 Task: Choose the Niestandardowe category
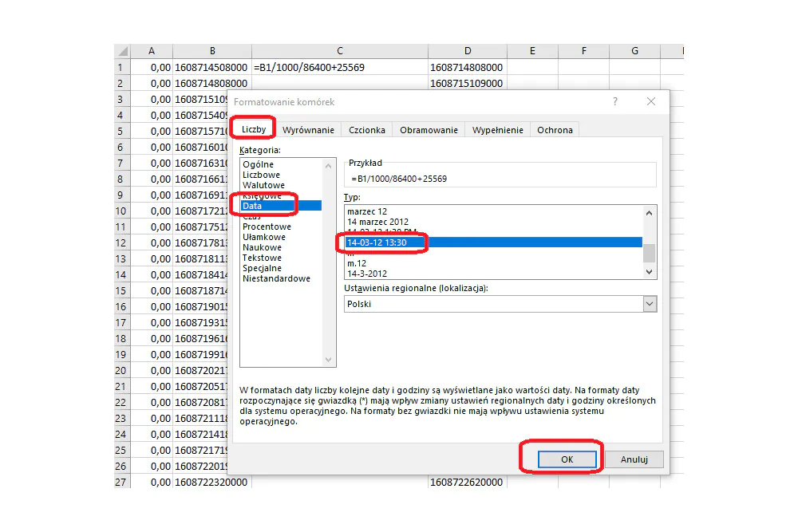[276, 278]
